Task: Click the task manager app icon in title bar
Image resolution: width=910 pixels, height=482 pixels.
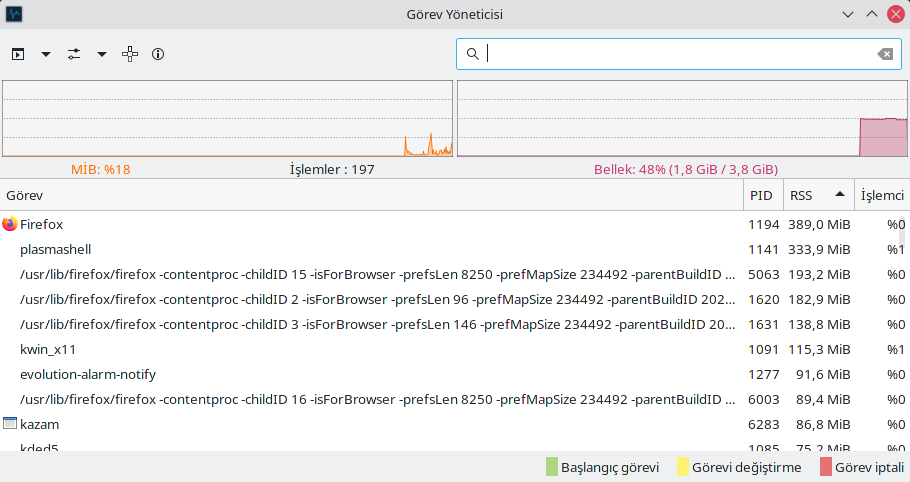Action: coord(14,14)
